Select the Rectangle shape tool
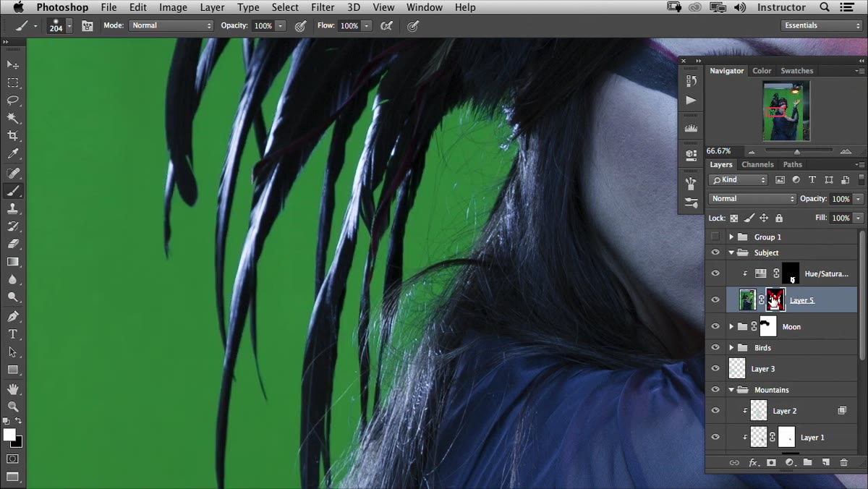Screen dimensions: 868x489 (13, 370)
